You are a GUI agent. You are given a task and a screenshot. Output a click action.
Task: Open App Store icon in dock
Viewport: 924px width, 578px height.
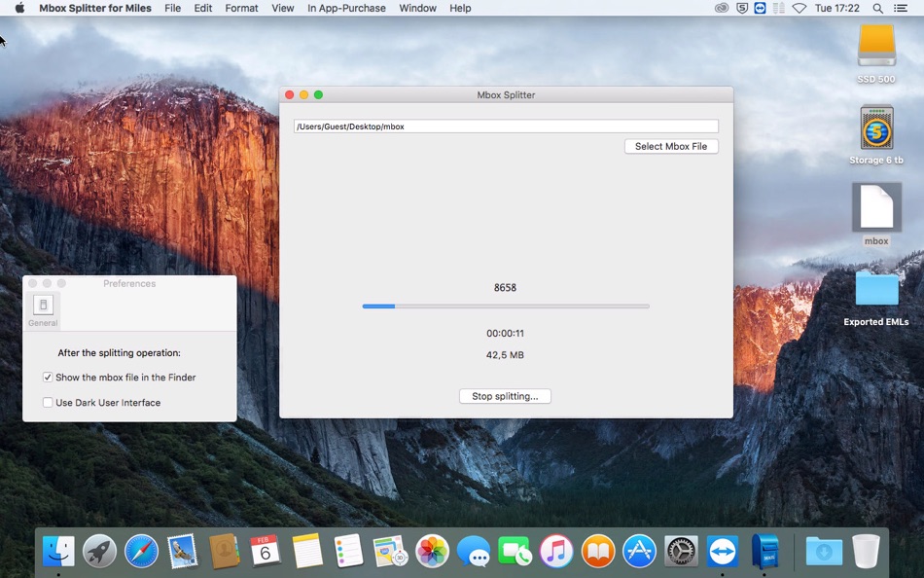(x=639, y=551)
